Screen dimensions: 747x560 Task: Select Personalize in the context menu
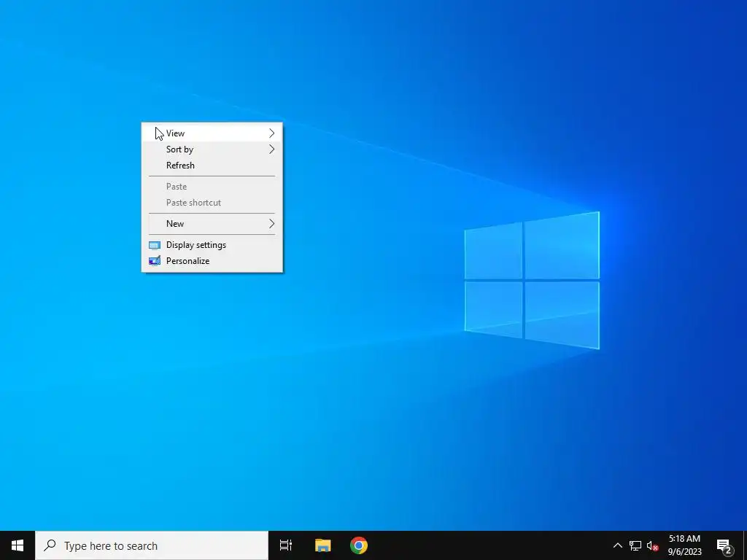coord(212,261)
